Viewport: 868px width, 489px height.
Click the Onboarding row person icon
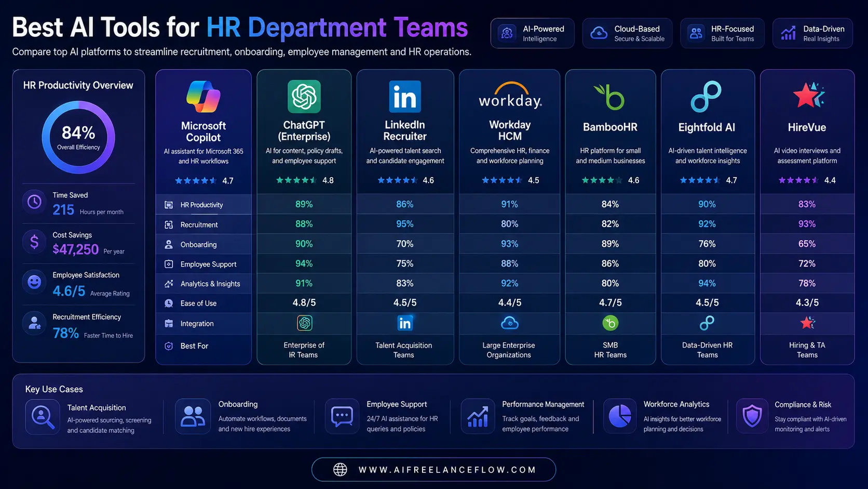pos(169,244)
